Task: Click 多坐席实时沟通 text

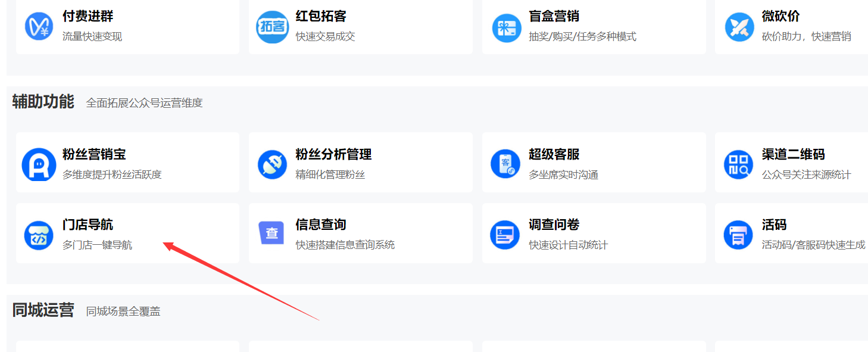Action: coord(563,175)
